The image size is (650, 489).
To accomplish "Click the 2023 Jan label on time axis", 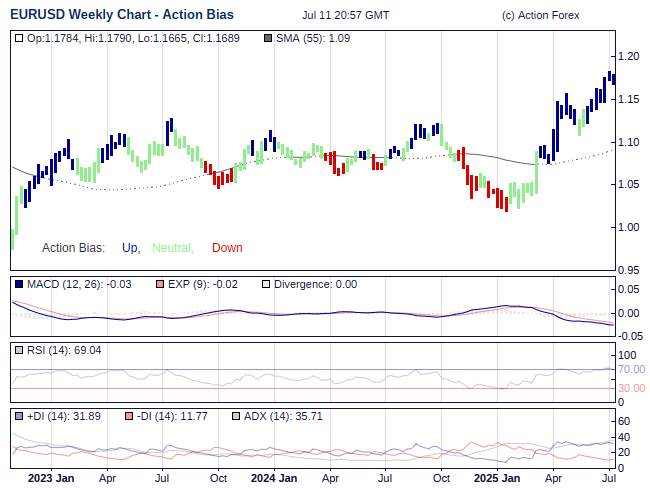I will pos(50,478).
